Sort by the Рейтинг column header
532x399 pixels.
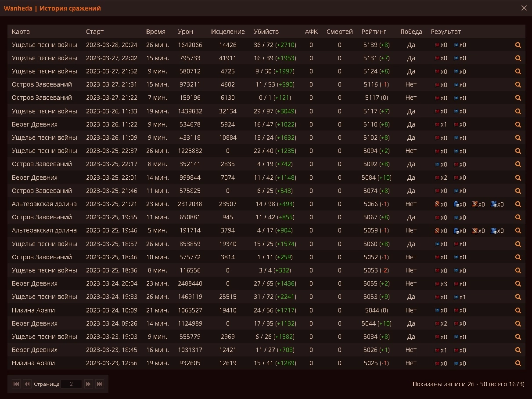(374, 32)
